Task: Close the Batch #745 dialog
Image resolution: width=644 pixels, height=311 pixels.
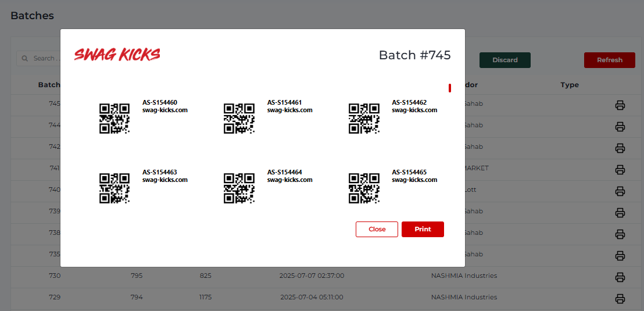Action: pyautogui.click(x=377, y=229)
